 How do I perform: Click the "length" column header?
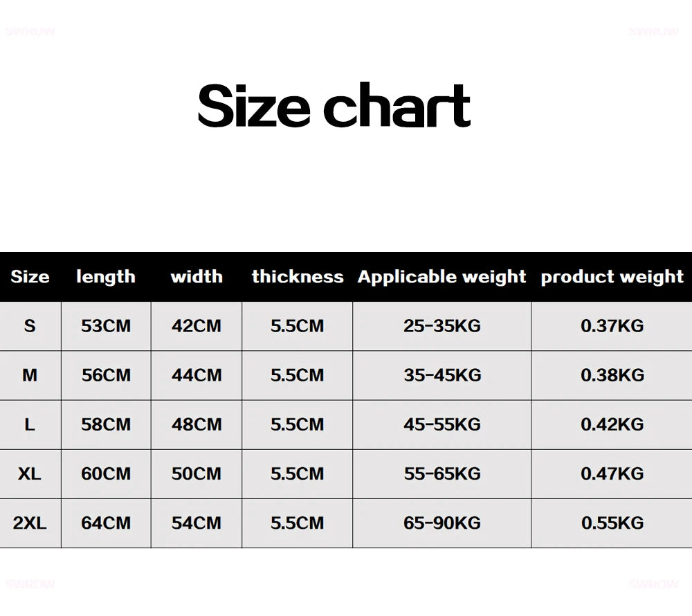[x=105, y=277]
